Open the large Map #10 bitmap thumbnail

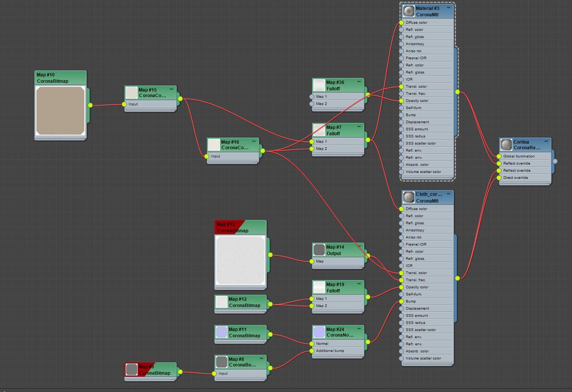pyautogui.click(x=60, y=111)
